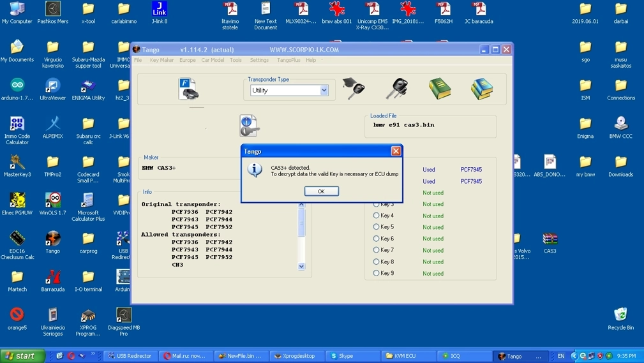The height and width of the screenshot is (363, 644).
Task: Select the Key 5 radio button
Action: [x=376, y=226]
